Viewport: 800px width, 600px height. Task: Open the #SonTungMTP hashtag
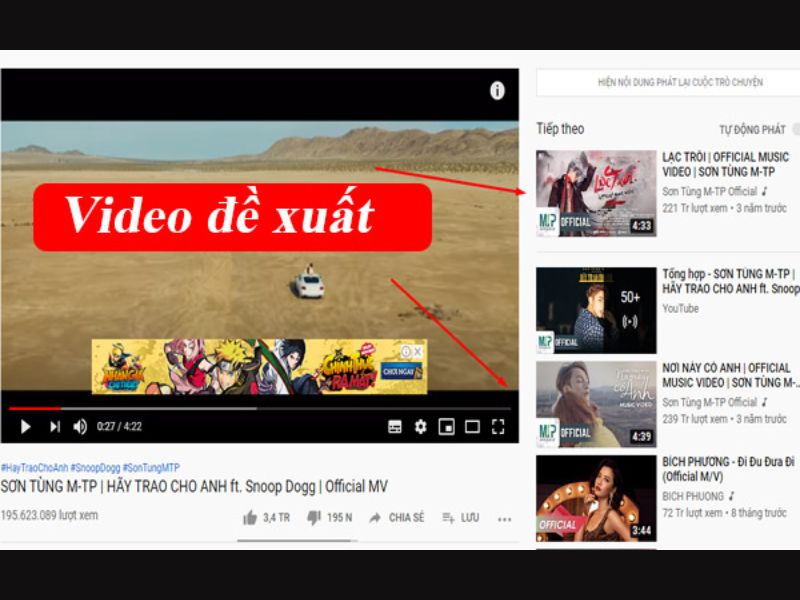click(151, 467)
